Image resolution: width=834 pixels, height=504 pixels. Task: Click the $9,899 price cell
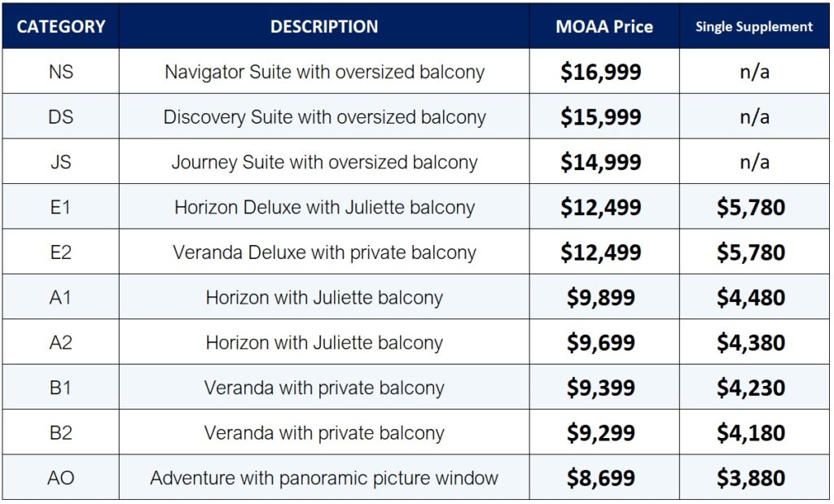point(601,297)
